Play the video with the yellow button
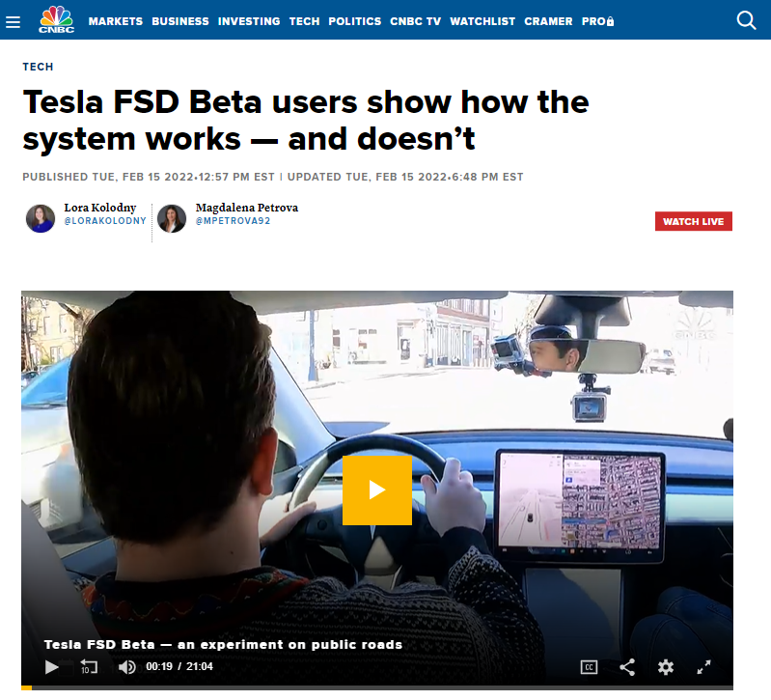 [x=377, y=490]
